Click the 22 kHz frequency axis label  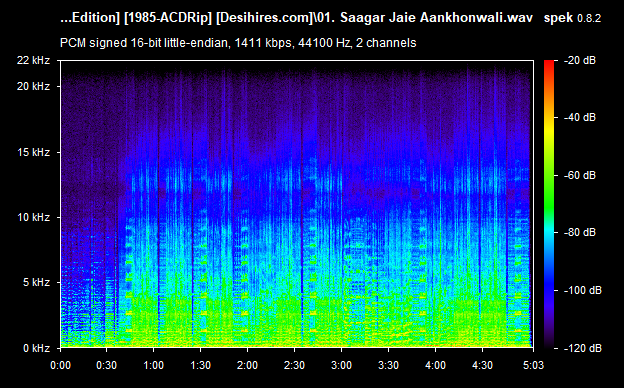tap(33, 60)
